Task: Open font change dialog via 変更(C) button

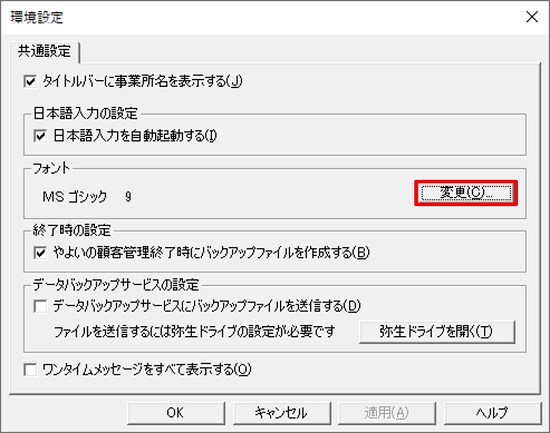Action: (x=466, y=193)
